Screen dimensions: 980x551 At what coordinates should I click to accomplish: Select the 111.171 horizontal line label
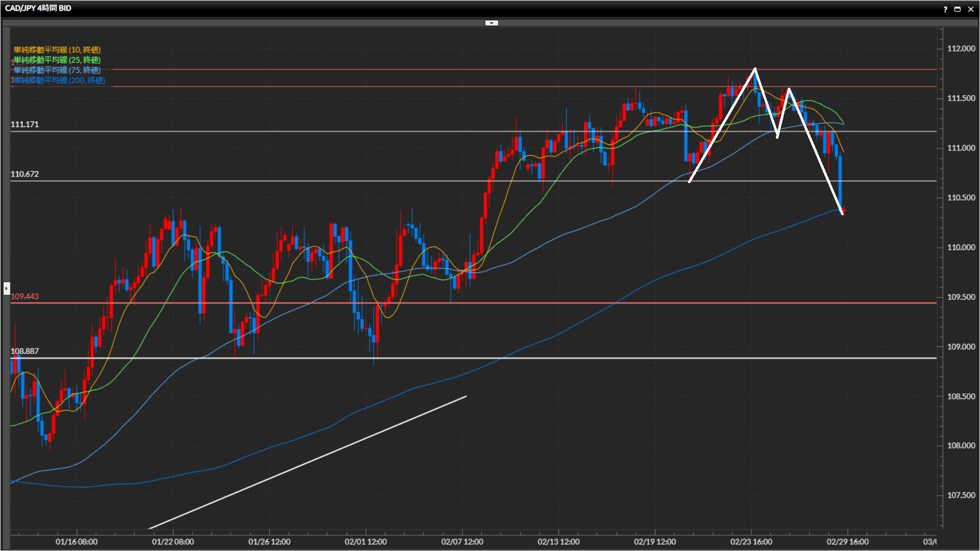tap(24, 124)
